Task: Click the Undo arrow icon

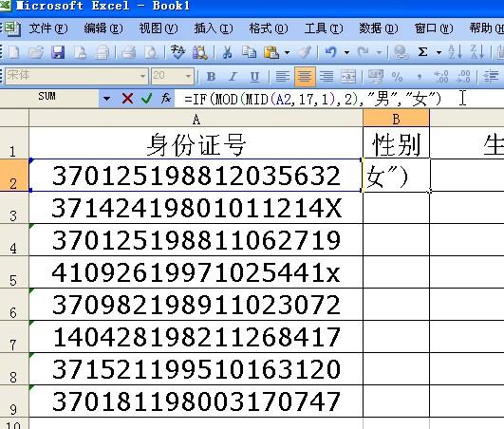Action: pyautogui.click(x=331, y=52)
